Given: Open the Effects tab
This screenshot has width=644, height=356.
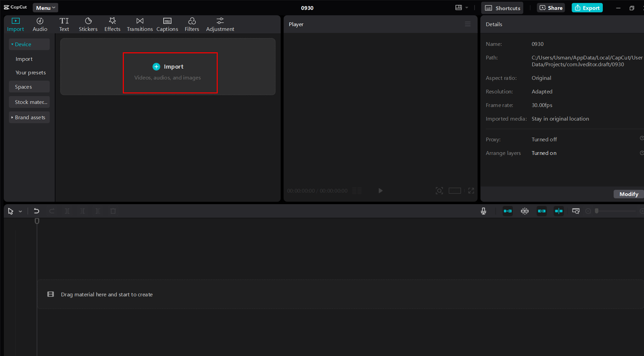Looking at the screenshot, I should pos(112,25).
